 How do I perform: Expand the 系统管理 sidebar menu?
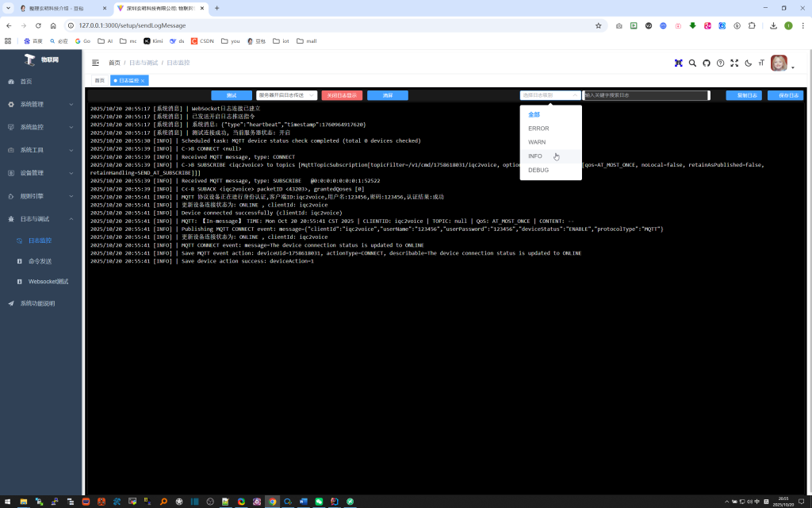[x=41, y=104]
